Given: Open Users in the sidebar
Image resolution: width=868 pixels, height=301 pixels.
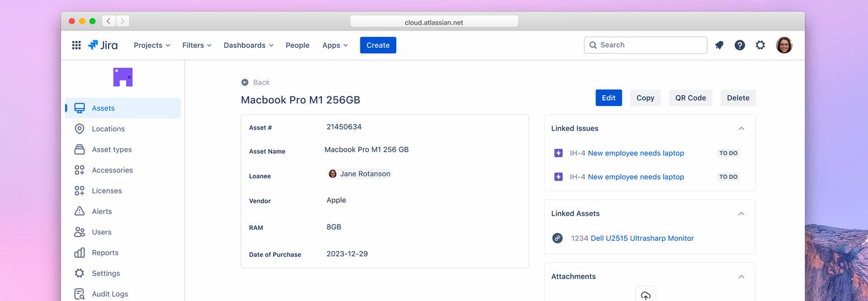Looking at the screenshot, I should tap(123, 232).
